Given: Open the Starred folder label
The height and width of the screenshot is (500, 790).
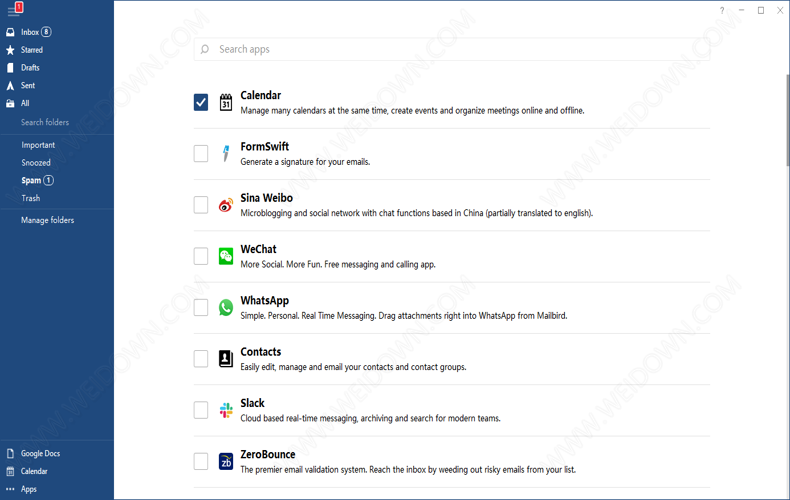Looking at the screenshot, I should [x=32, y=50].
